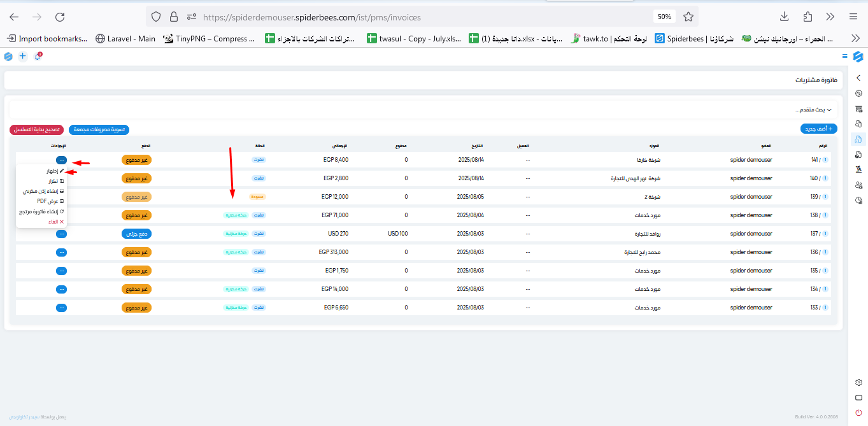This screenshot has width=868, height=426.
Task: Open the store/shop sidebar icon
Action: pyautogui.click(x=858, y=108)
